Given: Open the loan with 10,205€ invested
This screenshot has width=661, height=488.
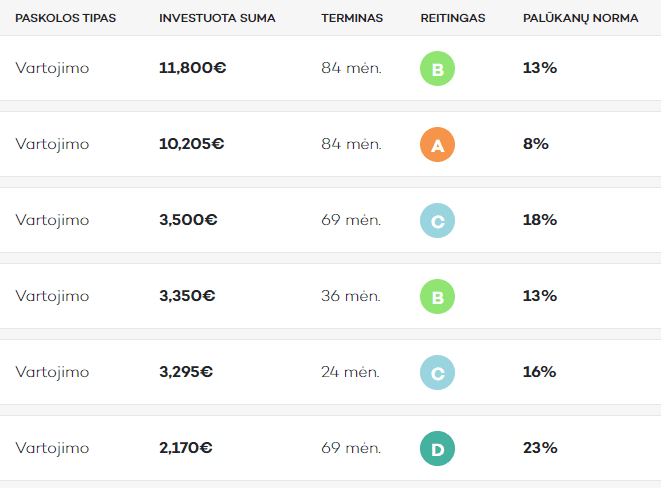Looking at the screenshot, I should tap(191, 144).
